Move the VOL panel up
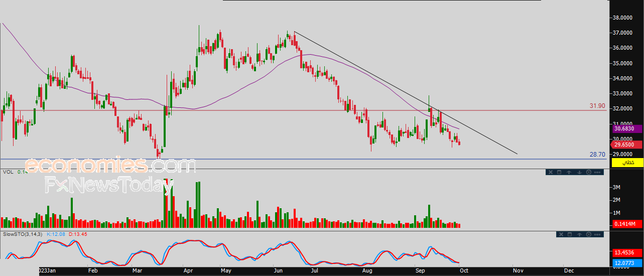Screen dimensions: 644x276 click(569, 172)
